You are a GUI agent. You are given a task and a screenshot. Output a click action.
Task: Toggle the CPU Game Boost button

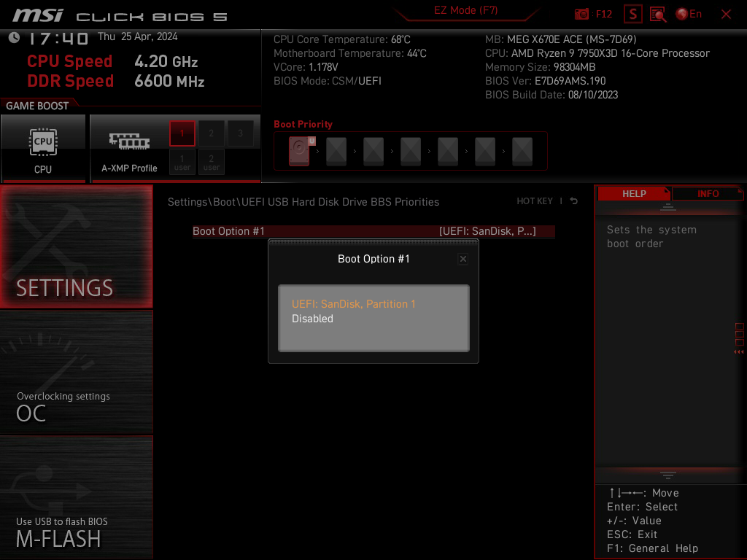[x=43, y=148]
